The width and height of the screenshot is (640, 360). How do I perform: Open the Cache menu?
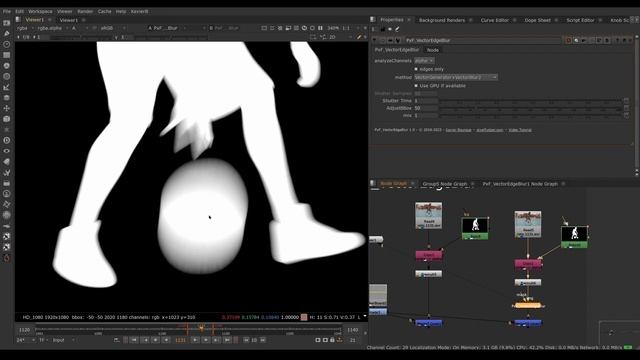104,11
